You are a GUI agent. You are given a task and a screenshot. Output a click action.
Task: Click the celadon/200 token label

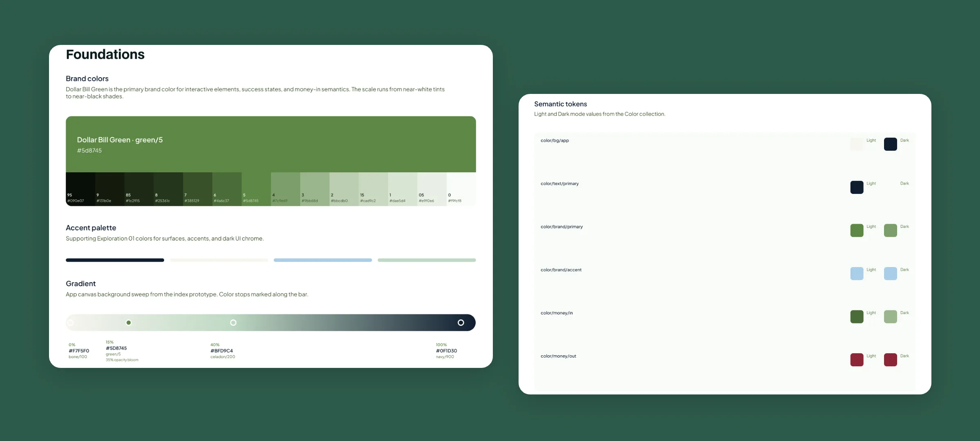223,357
